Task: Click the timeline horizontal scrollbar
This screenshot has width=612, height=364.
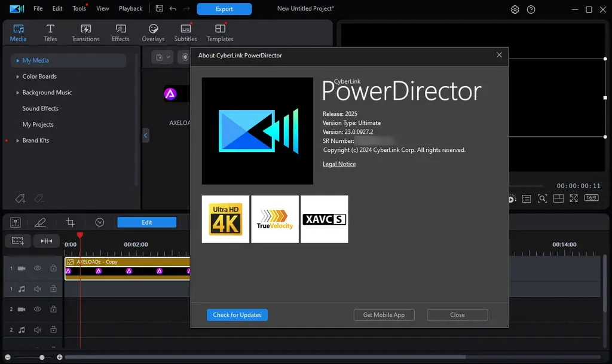Action: (265, 357)
